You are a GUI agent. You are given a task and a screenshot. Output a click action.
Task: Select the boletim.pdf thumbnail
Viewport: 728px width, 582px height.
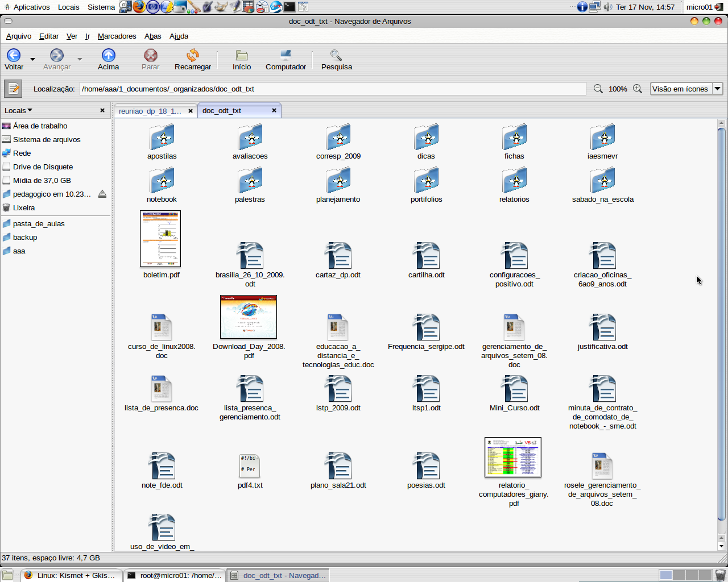pos(160,239)
